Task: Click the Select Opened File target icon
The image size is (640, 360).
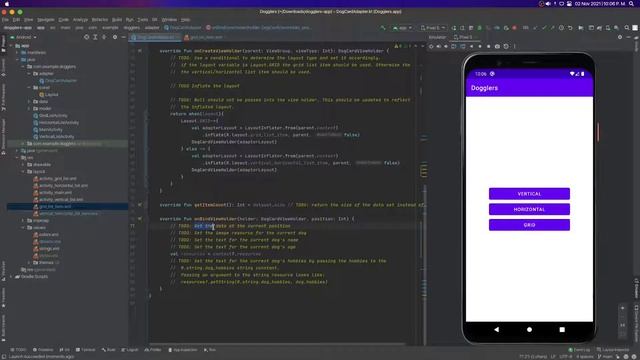Action: [x=87, y=37]
